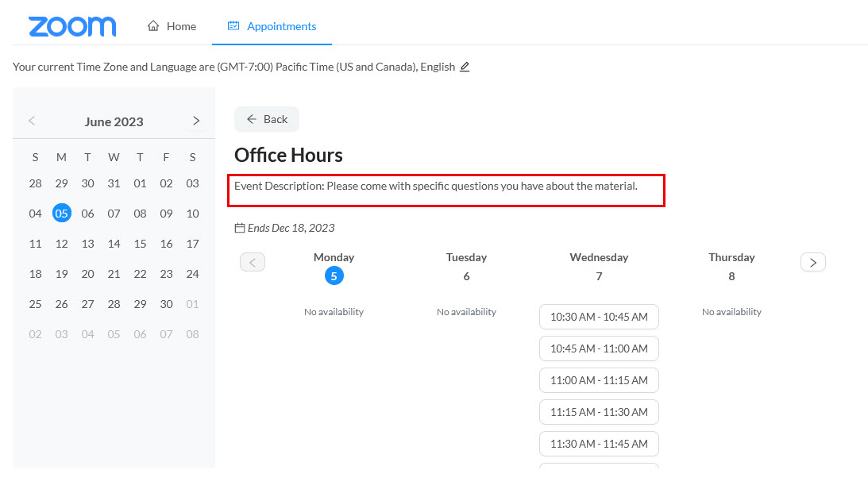Click the calendar icon beside Appointments
Viewport: 868px width, 489px height.
pyautogui.click(x=233, y=25)
